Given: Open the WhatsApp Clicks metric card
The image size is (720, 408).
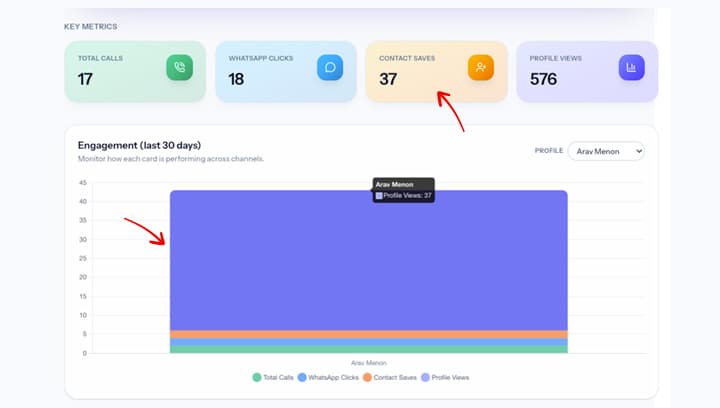Looking at the screenshot, I should pyautogui.click(x=286, y=72).
